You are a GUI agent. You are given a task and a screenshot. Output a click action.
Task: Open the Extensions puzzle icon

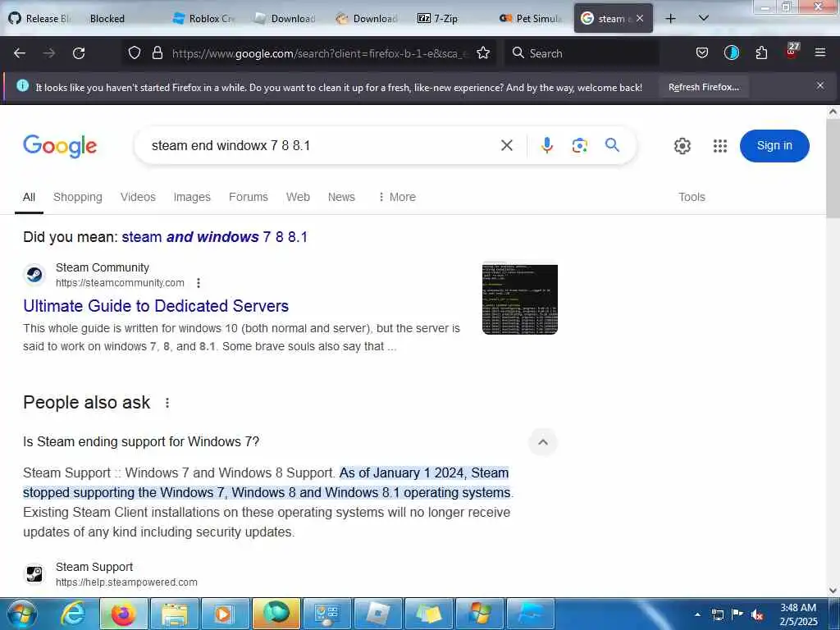pos(761,52)
